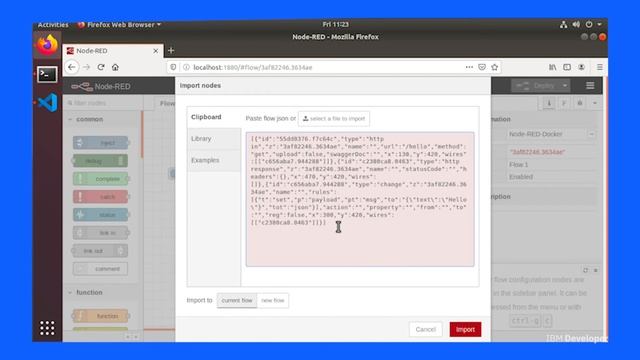The image size is (640, 360).
Task: Open Firefox from Ubuntu dock
Action: coord(47,45)
